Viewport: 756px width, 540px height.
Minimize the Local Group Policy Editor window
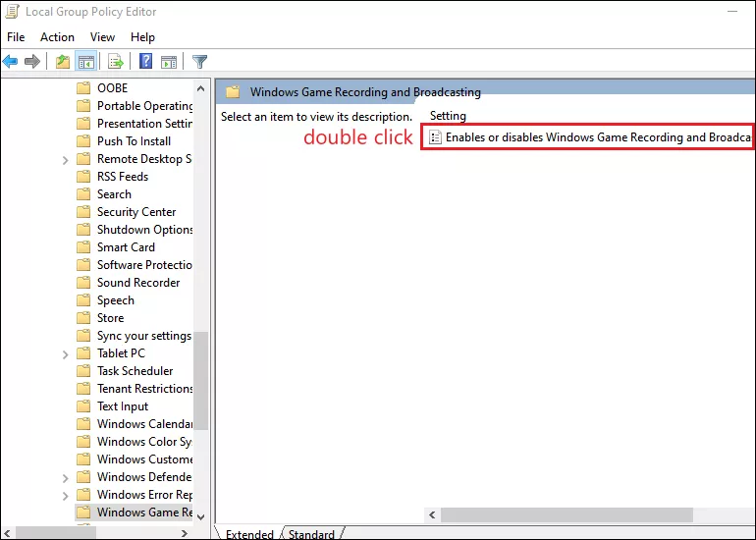point(732,12)
